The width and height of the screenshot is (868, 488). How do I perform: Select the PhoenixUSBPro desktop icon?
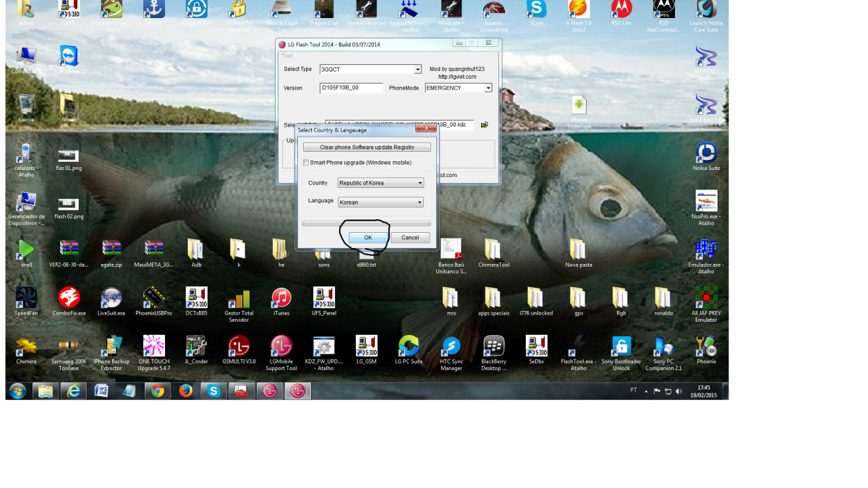153,302
